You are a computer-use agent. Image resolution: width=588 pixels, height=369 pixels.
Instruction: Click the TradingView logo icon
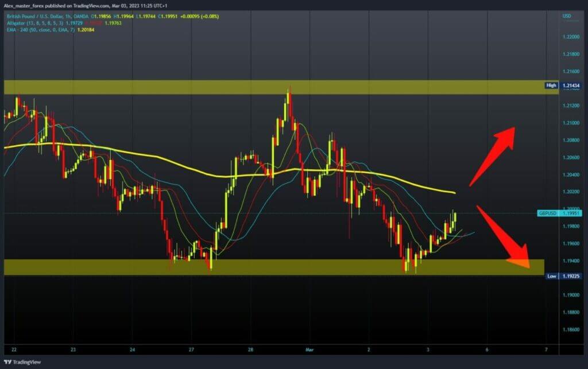point(9,362)
